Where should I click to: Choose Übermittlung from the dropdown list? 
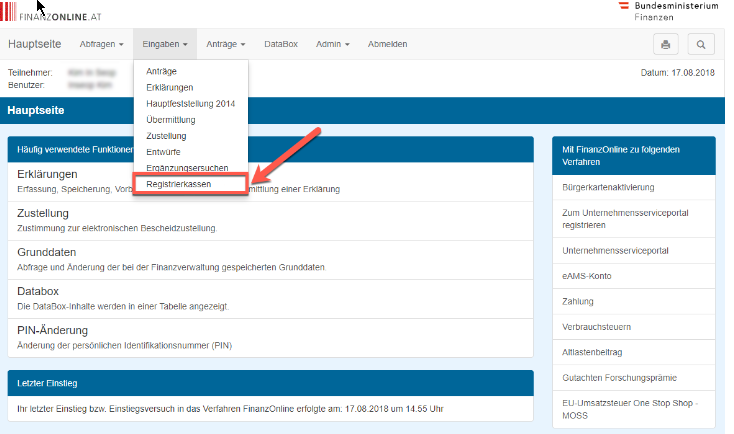[171, 120]
